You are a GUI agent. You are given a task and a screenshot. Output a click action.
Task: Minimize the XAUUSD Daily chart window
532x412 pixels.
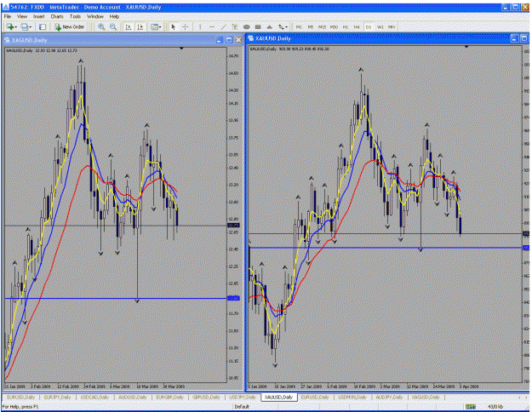pyautogui.click(x=515, y=38)
